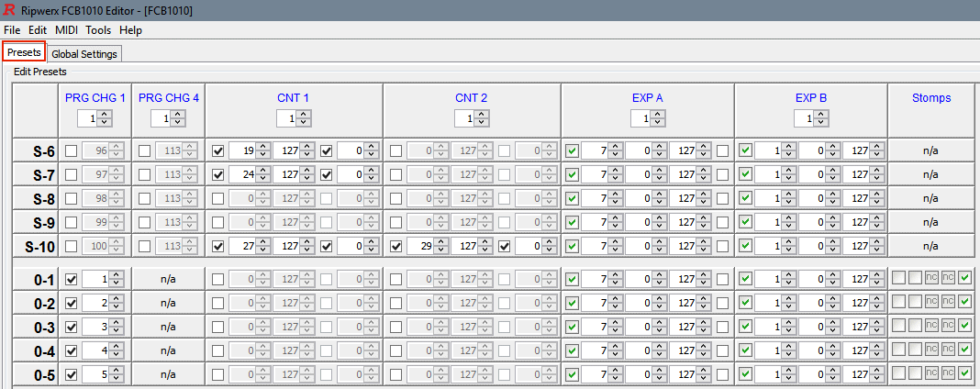Toggle CNT 1 enable checkbox before 19 in S-6
Image resolution: width=980 pixels, height=389 pixels.
click(x=218, y=150)
